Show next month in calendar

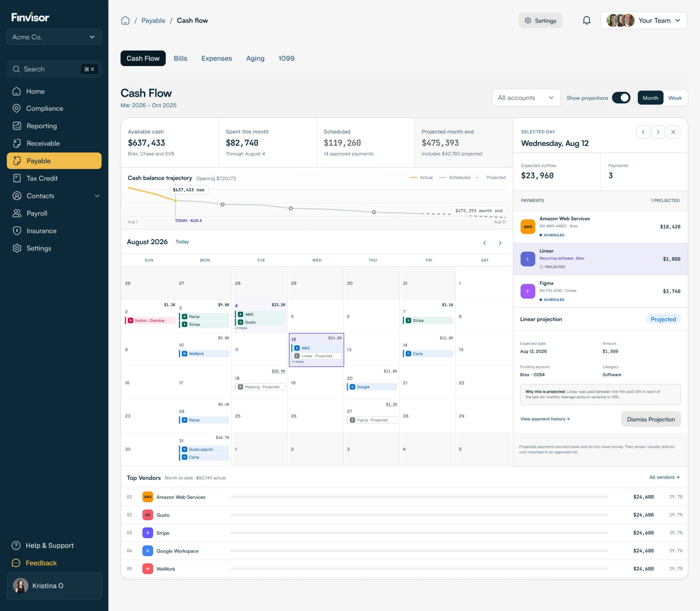[x=500, y=243]
